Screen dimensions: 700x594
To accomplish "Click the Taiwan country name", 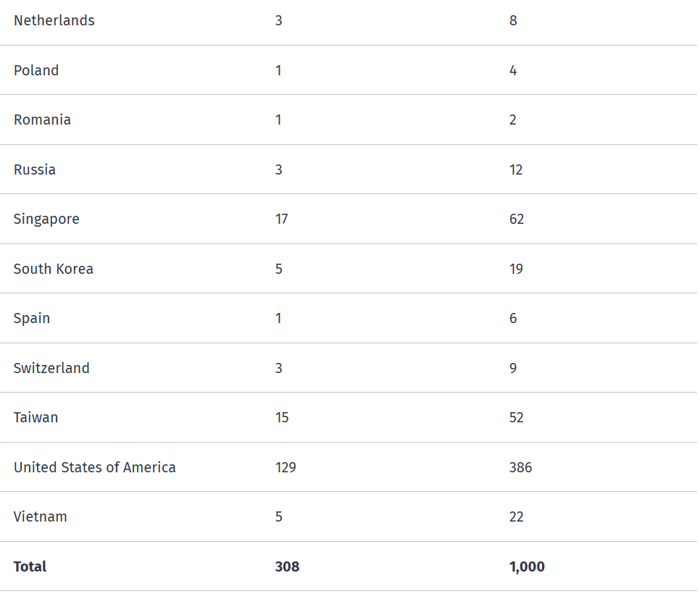I will [x=36, y=418].
